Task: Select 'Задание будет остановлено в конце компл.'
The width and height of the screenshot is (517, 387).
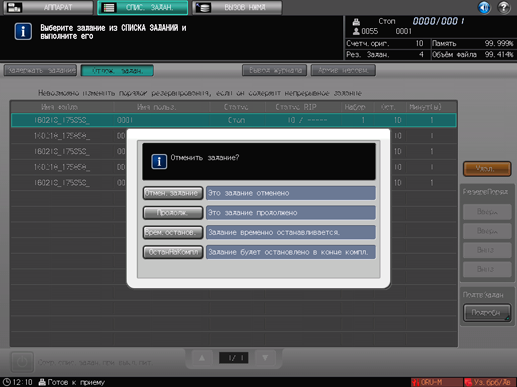Action: [288, 252]
